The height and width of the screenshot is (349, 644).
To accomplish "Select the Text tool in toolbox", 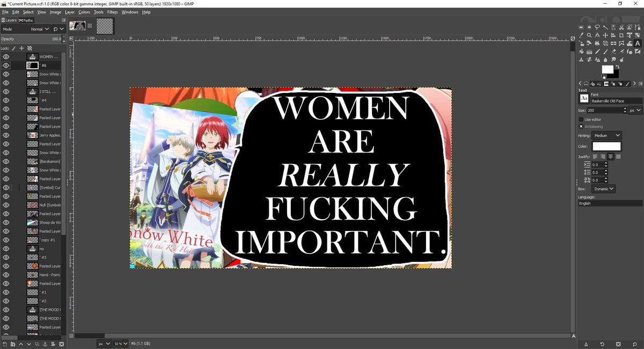I will [x=638, y=43].
